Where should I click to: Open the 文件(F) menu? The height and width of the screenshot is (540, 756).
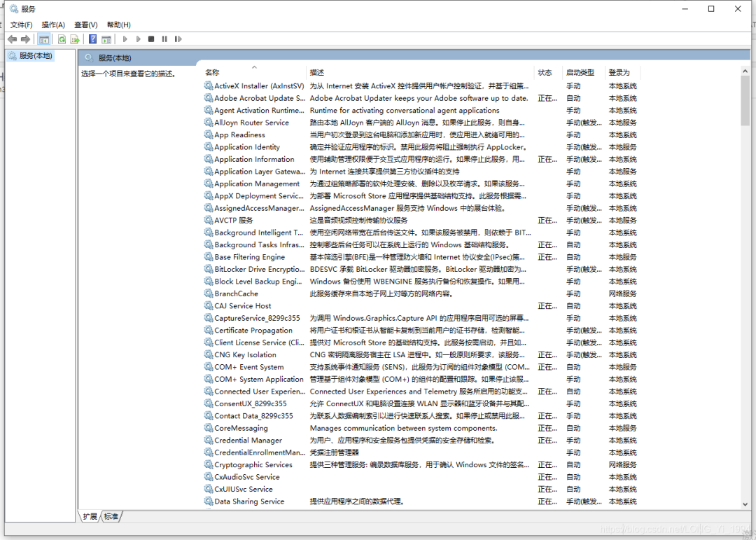point(22,24)
